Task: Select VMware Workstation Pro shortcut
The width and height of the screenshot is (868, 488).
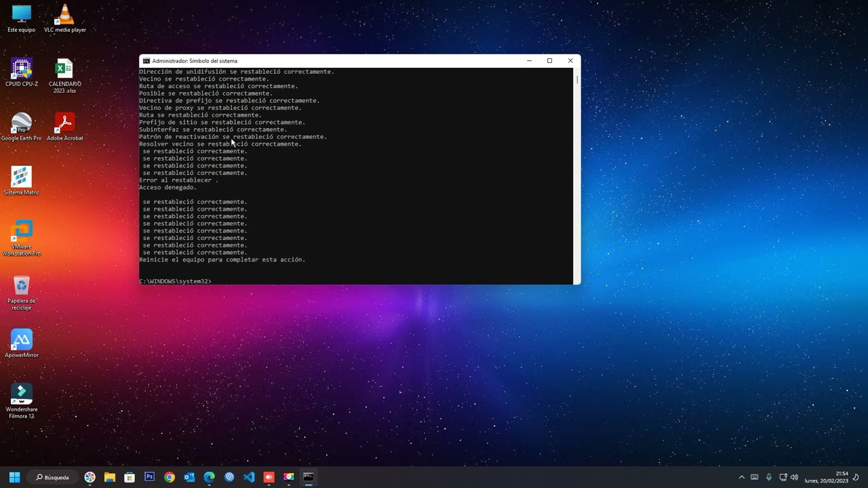Action: tap(22, 239)
